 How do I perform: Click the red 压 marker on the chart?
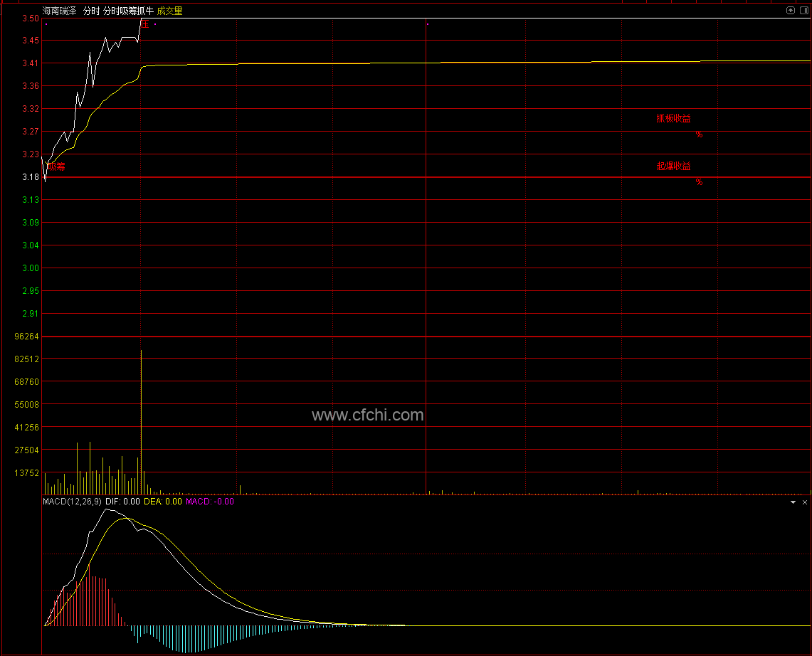(x=145, y=24)
